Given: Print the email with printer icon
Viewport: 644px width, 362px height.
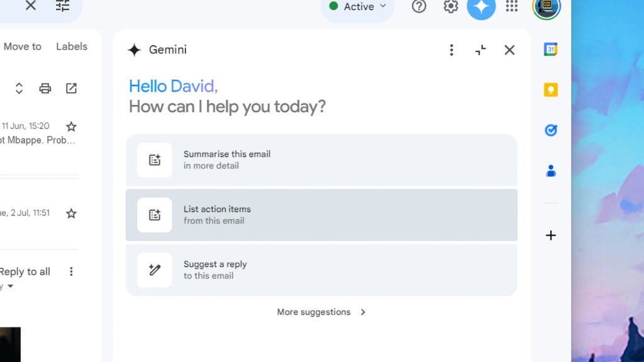Looking at the screenshot, I should point(45,88).
